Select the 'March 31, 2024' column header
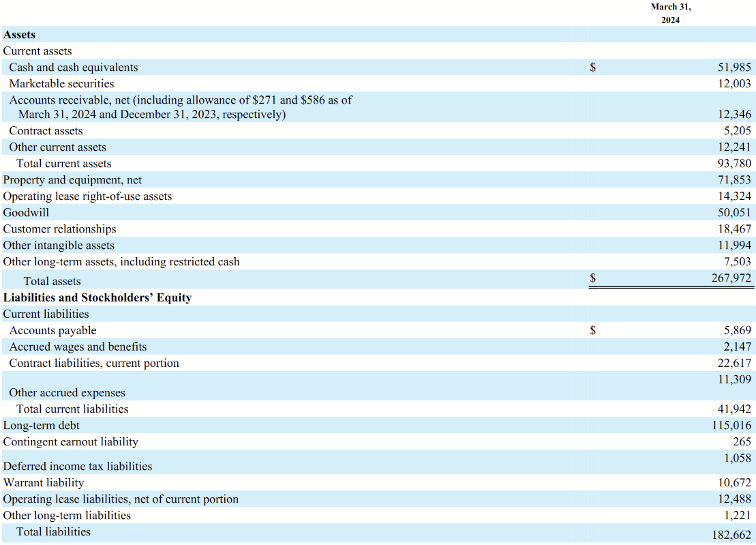The height and width of the screenshot is (545, 756). click(x=670, y=14)
